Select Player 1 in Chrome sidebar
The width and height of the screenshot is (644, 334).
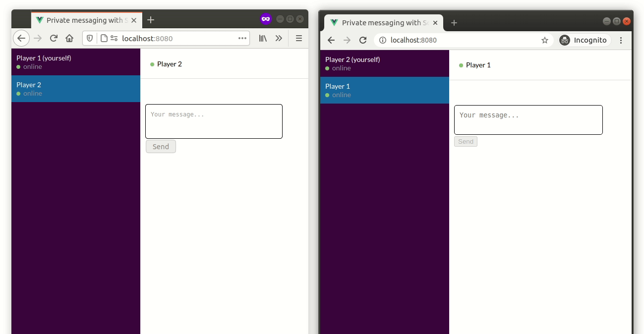pyautogui.click(x=384, y=90)
